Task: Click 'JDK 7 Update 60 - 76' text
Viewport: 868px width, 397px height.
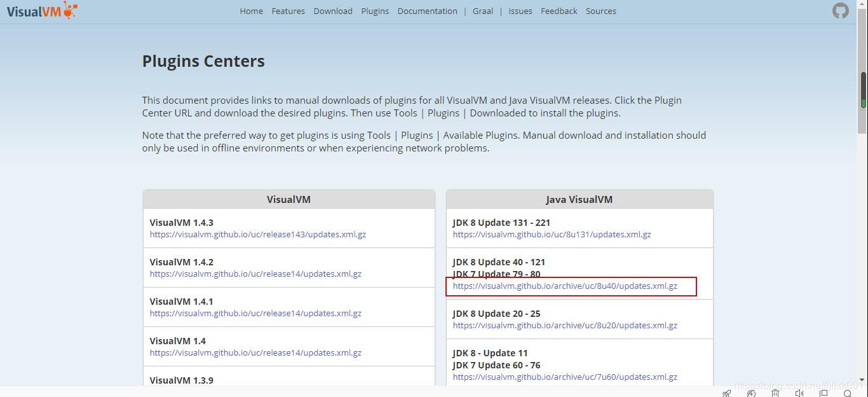Action: 496,365
